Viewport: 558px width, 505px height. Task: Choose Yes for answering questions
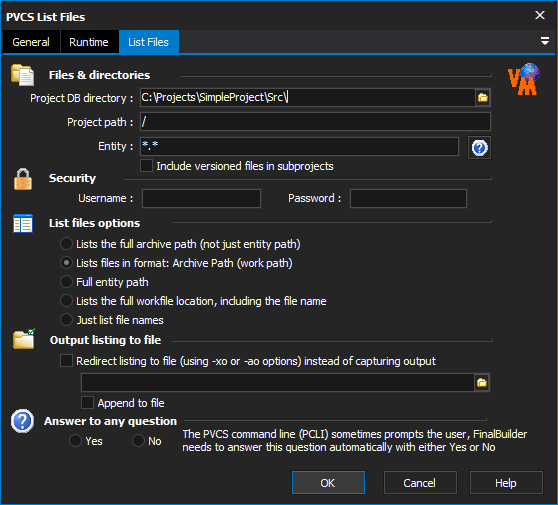75,441
